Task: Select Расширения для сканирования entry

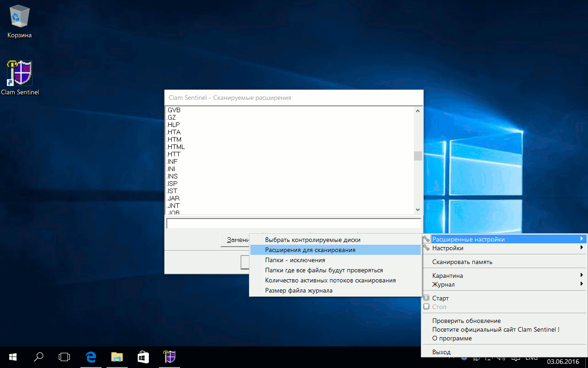Action: [x=335, y=250]
